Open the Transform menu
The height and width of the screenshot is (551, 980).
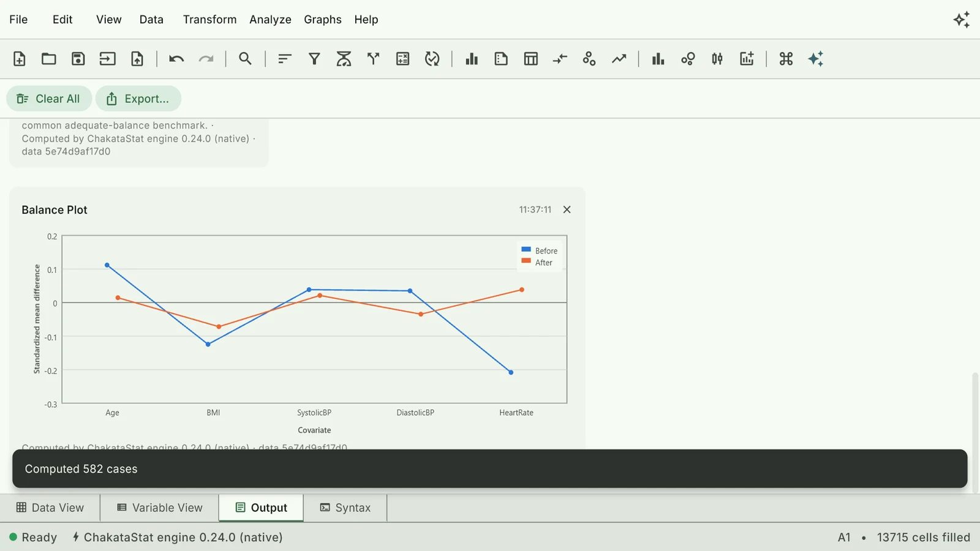[209, 20]
